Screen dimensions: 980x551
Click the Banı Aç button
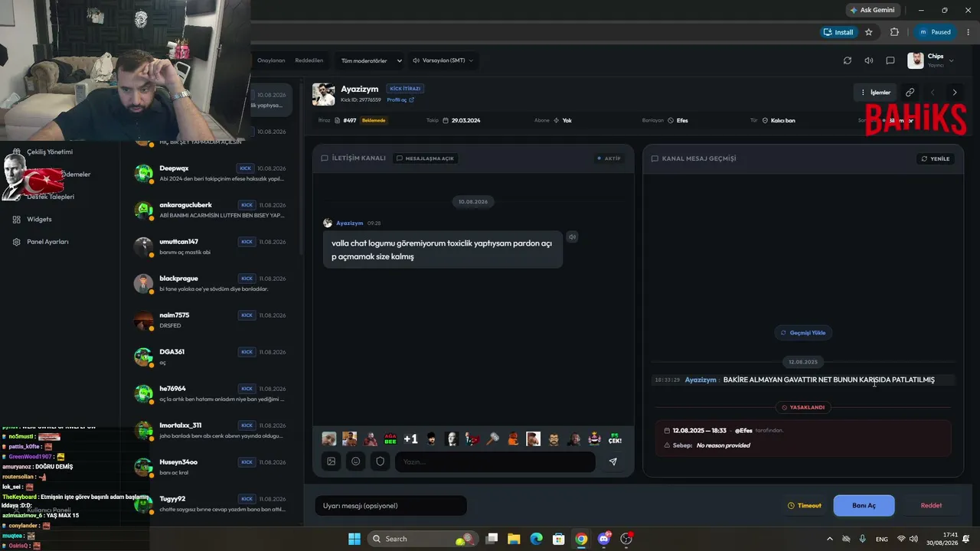(x=864, y=506)
